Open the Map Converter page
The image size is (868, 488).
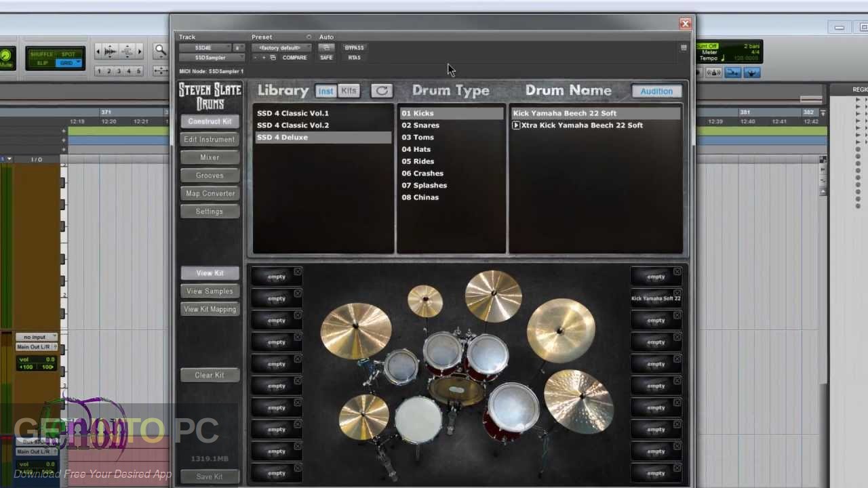pyautogui.click(x=210, y=193)
